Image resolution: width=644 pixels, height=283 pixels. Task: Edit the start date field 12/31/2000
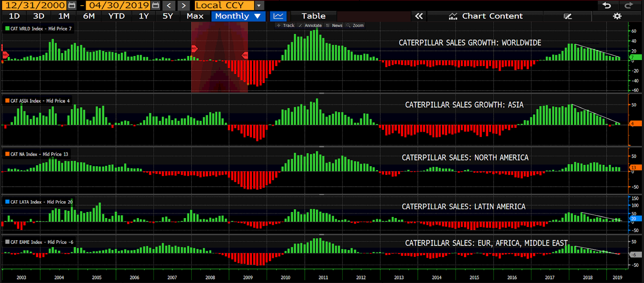[35, 5]
